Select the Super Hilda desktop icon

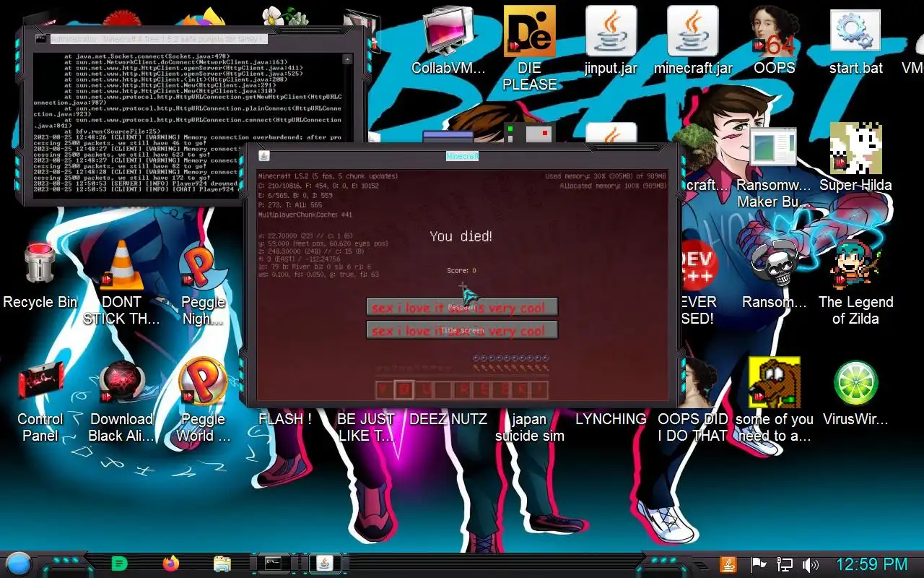pos(855,158)
